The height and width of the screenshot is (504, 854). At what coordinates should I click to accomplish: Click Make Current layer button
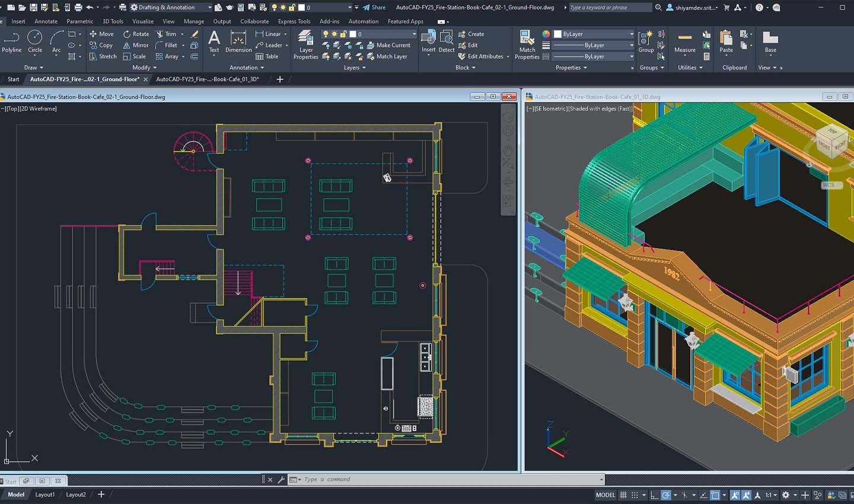point(389,45)
